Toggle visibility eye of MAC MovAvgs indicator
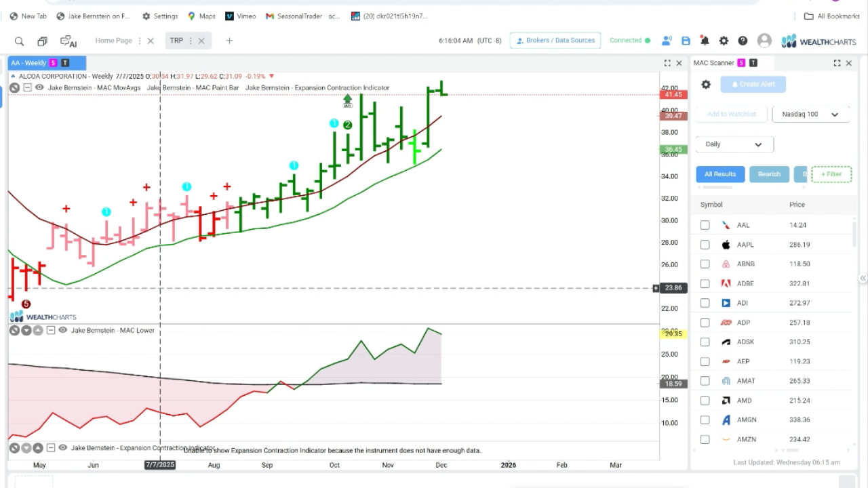Screen dimensions: 868x488 tap(39, 87)
